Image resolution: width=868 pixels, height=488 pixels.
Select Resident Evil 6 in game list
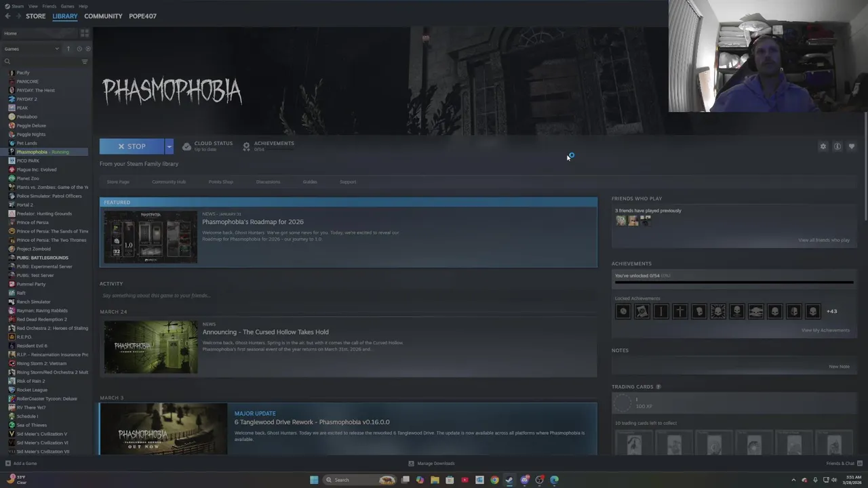pos(32,346)
